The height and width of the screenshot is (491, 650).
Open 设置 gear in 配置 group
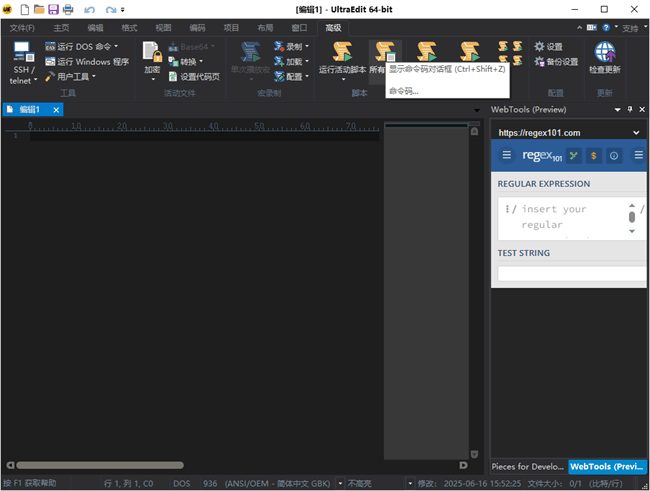coord(548,46)
